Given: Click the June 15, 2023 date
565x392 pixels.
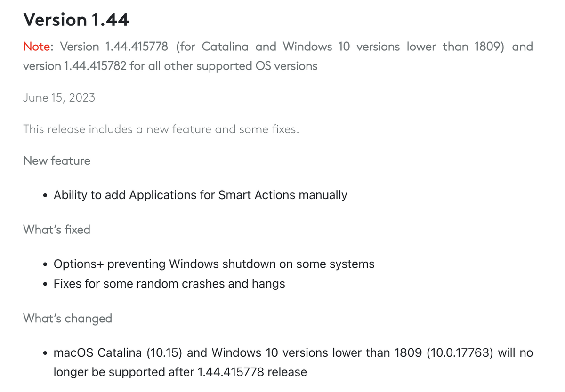Looking at the screenshot, I should point(59,98).
